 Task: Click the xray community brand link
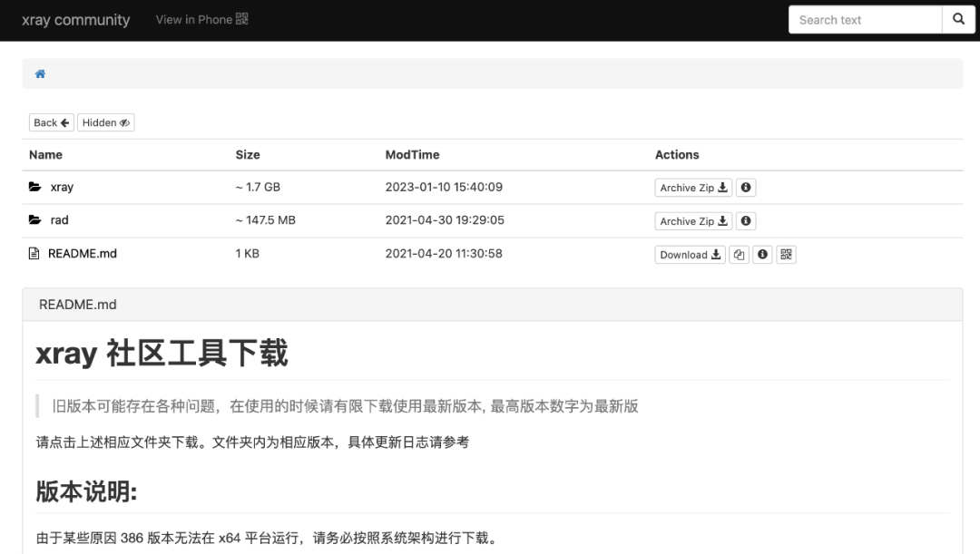tap(75, 19)
